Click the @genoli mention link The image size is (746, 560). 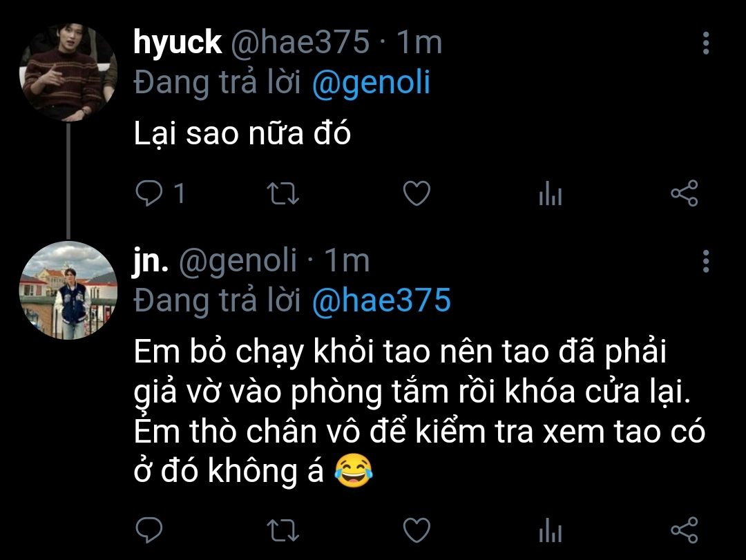pos(371,83)
